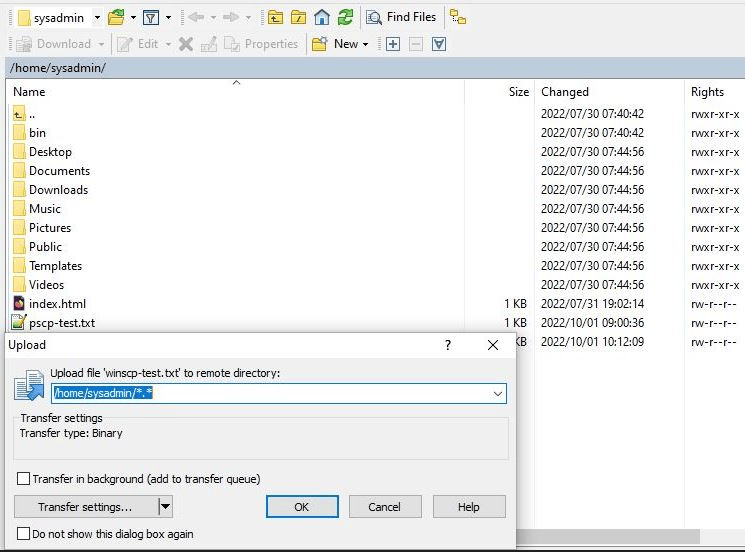745x552 pixels.
Task: Enable Transfer in background checkbox
Action: coord(24,479)
